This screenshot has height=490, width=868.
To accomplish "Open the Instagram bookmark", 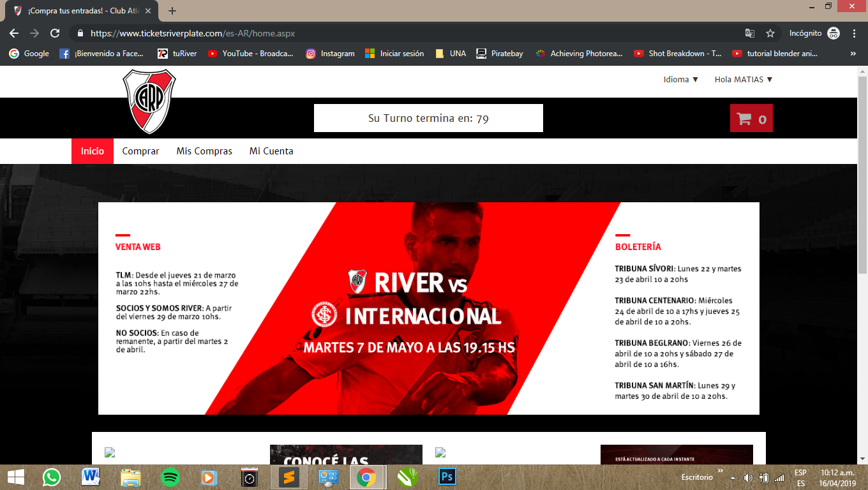I will (330, 54).
